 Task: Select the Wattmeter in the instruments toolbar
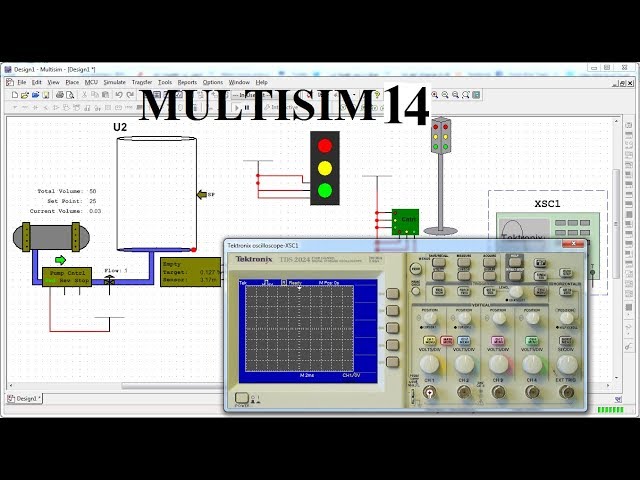click(x=629, y=145)
